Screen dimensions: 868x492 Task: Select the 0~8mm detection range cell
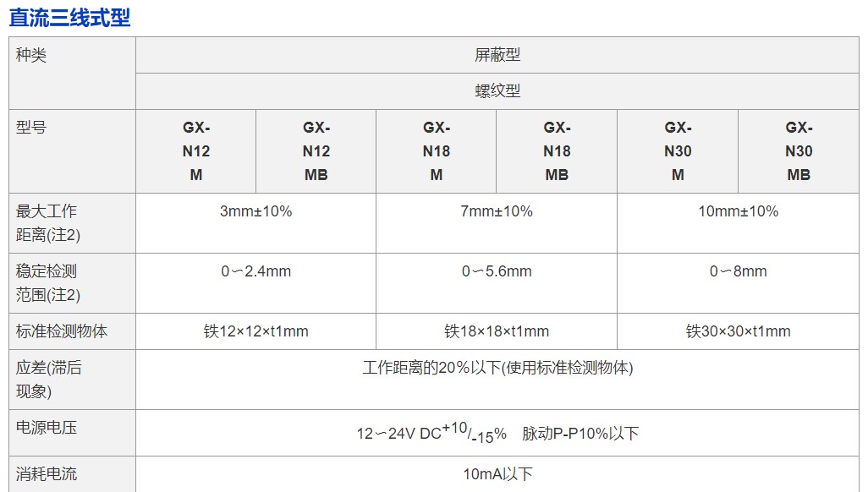[x=738, y=271]
